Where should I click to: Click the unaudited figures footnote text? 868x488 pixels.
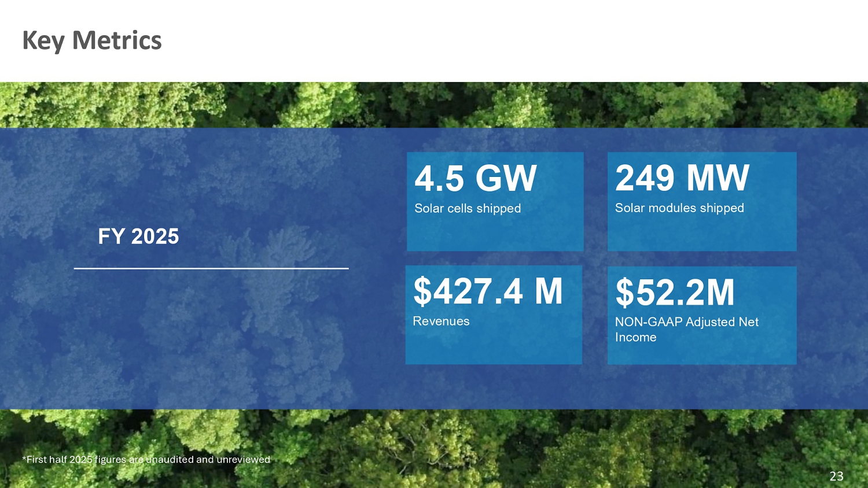(x=146, y=460)
